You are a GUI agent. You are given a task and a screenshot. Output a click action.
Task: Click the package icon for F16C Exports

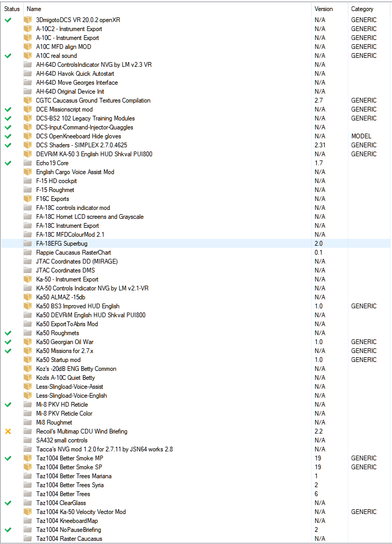28,199
